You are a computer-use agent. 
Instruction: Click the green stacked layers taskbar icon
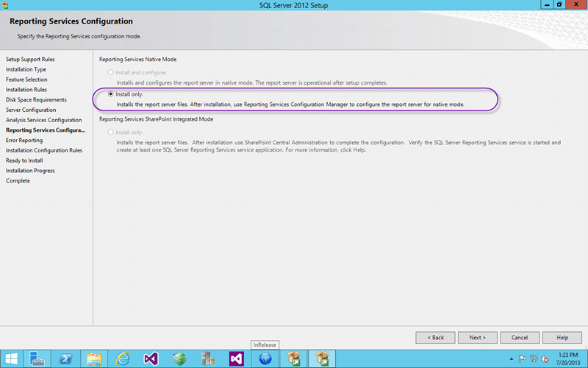pos(179,359)
